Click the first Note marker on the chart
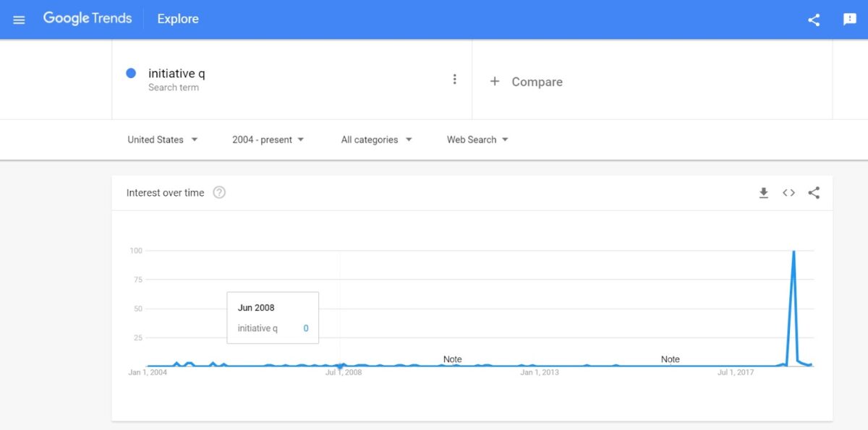This screenshot has width=868, height=430. click(452, 359)
